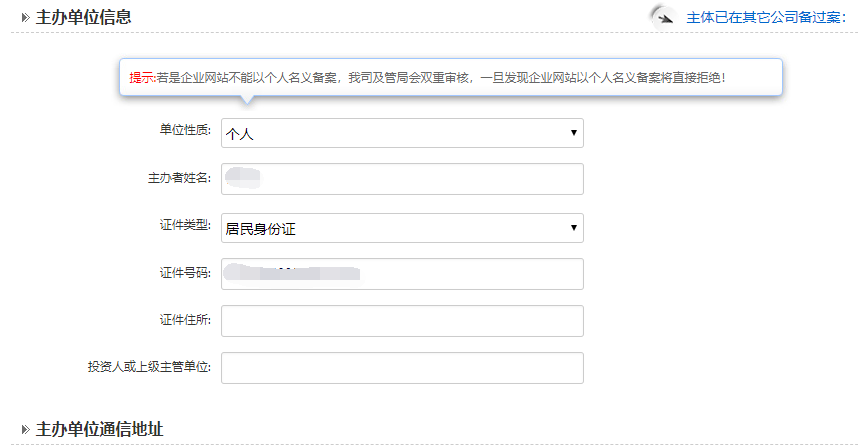Click the 投资人或上级主管单位 input box
The height and width of the screenshot is (448, 858).
pos(402,368)
